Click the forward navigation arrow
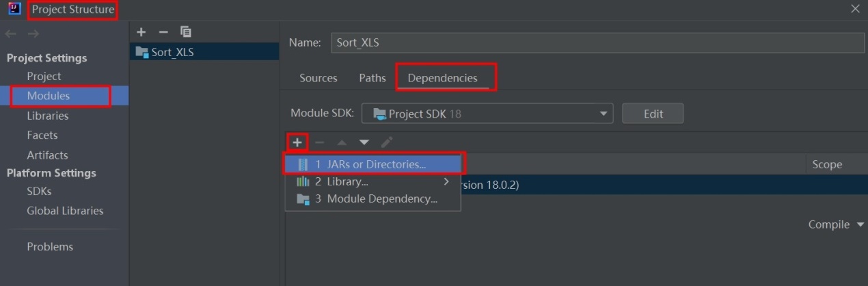This screenshot has width=868, height=286. [x=33, y=34]
